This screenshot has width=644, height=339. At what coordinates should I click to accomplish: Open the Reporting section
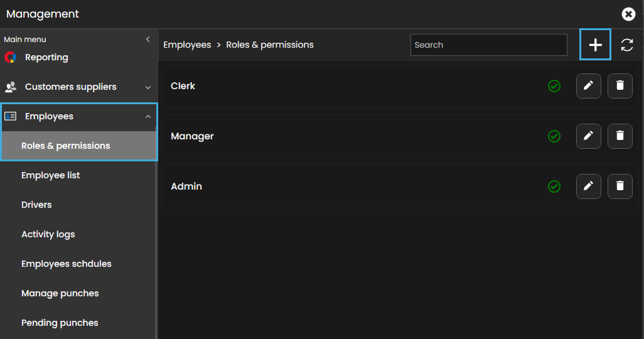pyautogui.click(x=46, y=57)
